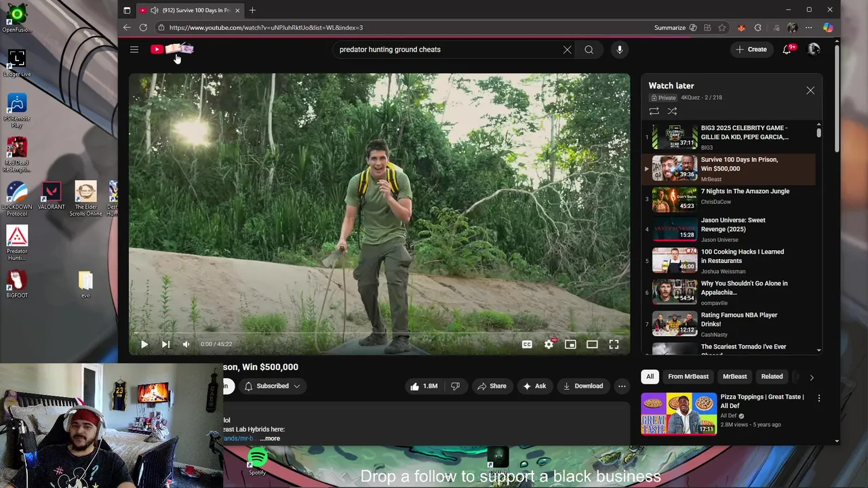
Task: Close the Watch later panel
Action: tap(810, 90)
